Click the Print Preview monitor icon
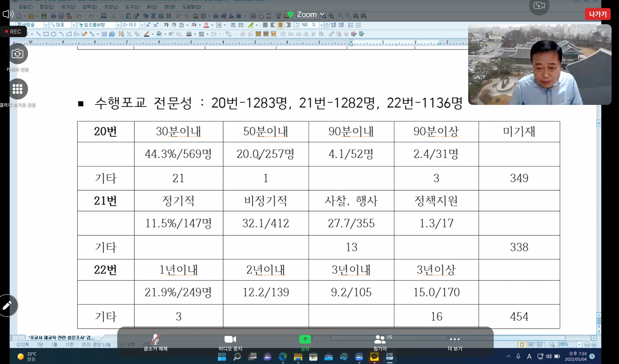Screen dimensions: 619x364 pyautogui.click(x=61, y=16)
